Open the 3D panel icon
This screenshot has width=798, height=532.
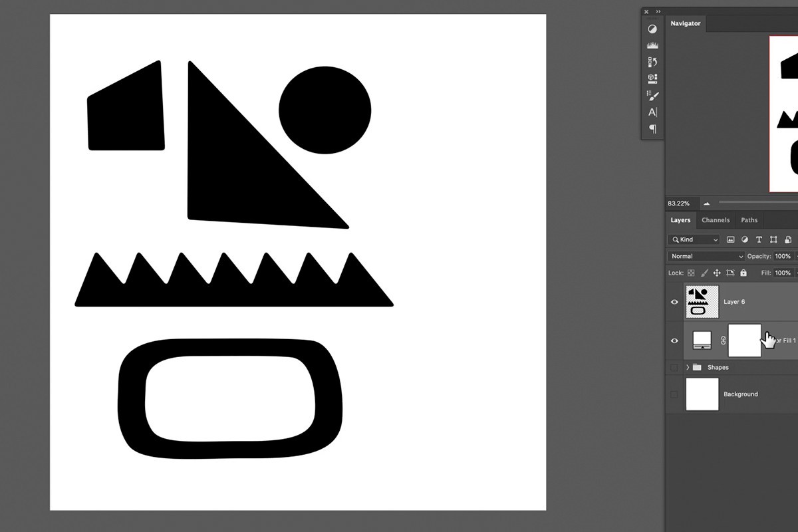(652, 79)
